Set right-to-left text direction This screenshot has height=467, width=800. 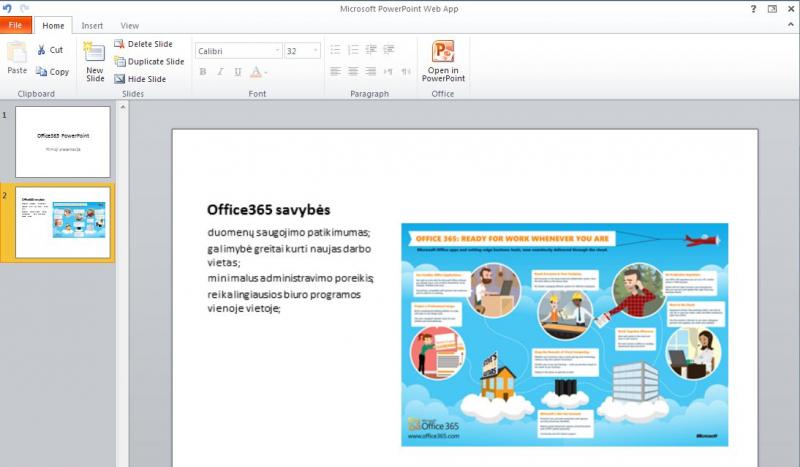coord(406,71)
